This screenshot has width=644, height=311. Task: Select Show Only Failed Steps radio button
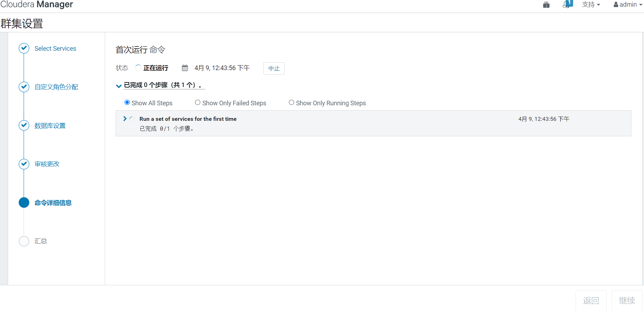[198, 102]
